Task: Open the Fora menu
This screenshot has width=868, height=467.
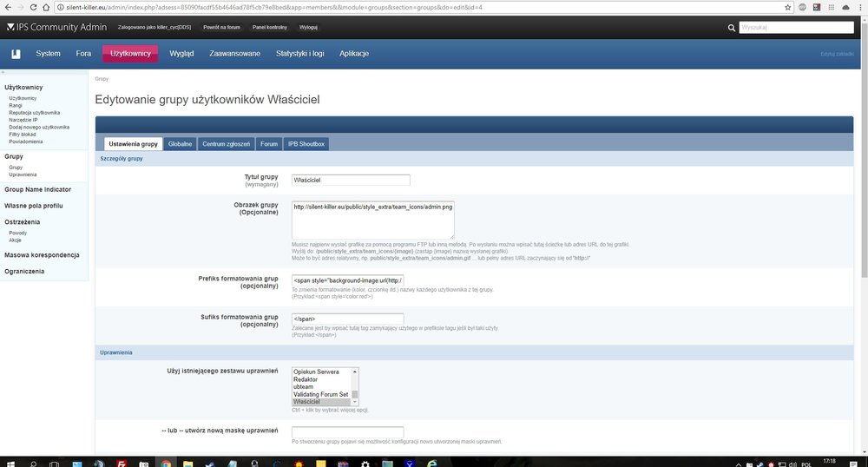Action: 83,54
